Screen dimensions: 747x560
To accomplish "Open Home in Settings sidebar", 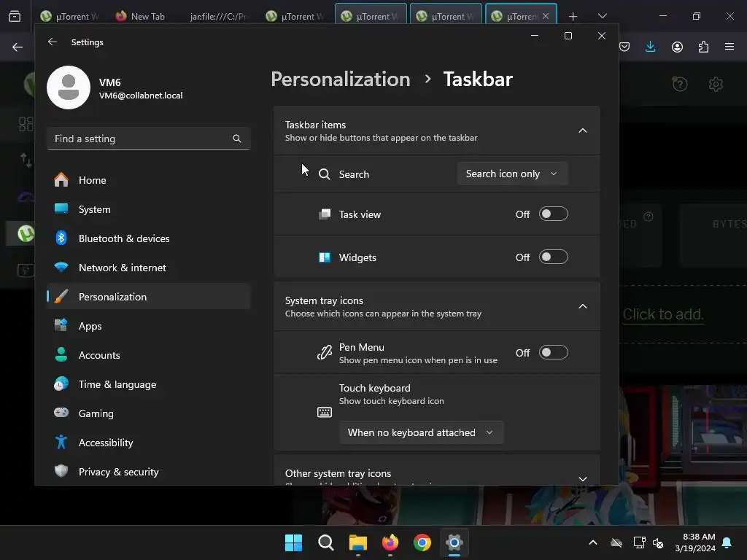I will point(148,180).
